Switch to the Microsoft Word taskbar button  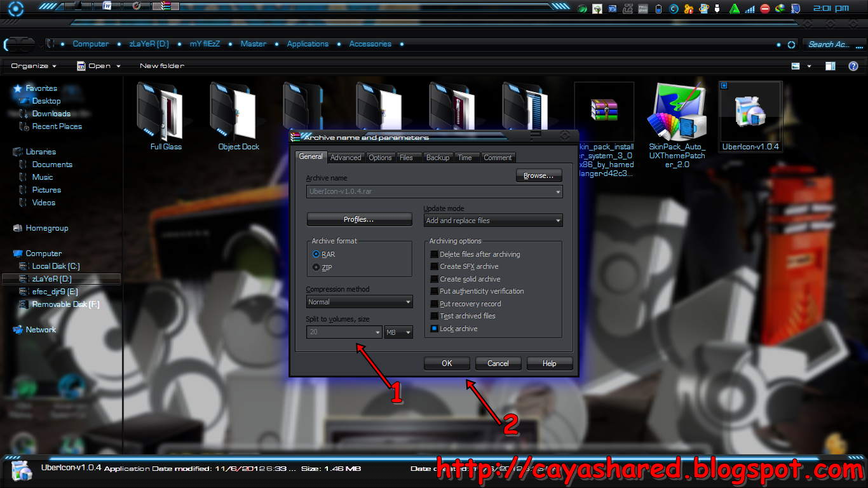107,6
